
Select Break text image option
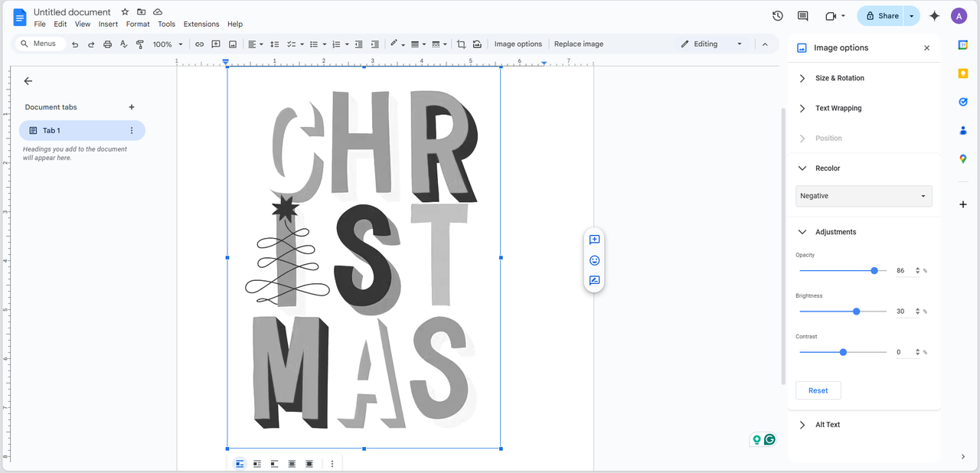[x=275, y=464]
